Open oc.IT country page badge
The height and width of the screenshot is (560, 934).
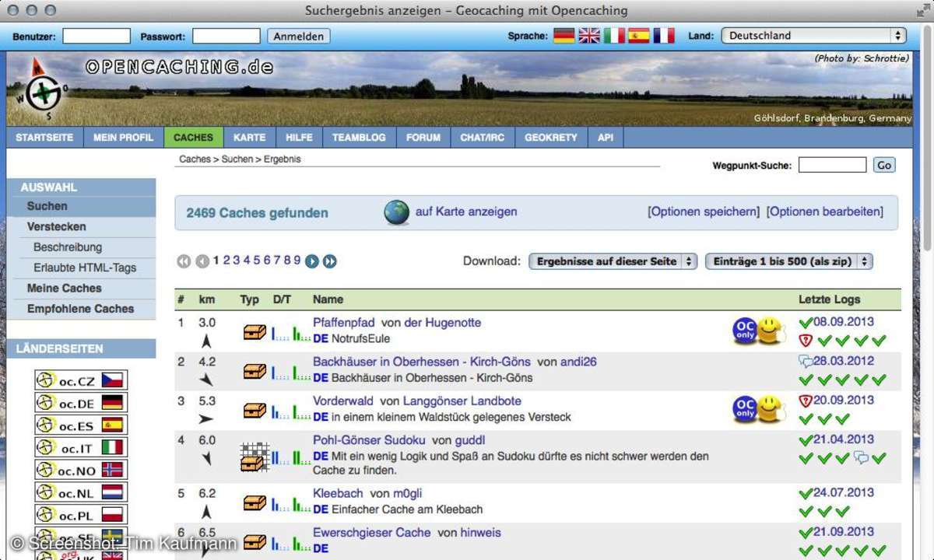81,448
